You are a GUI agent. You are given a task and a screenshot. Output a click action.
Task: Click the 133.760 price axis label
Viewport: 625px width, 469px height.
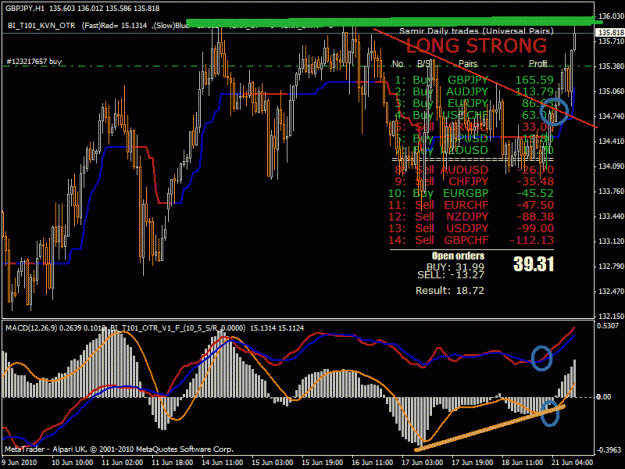click(x=611, y=191)
